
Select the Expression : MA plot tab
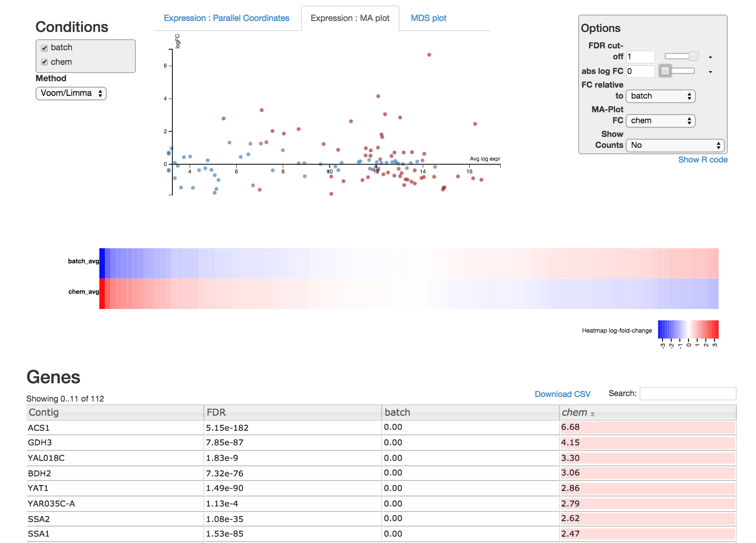350,18
